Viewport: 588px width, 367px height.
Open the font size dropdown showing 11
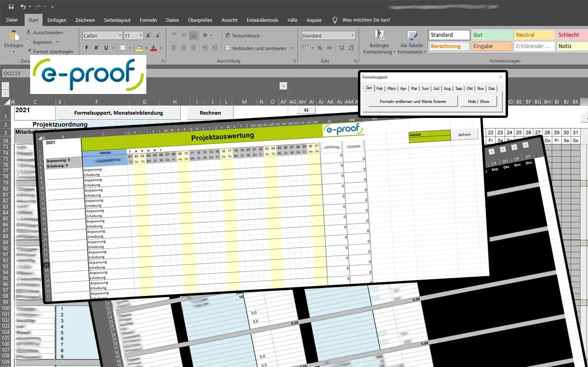pyautogui.click(x=141, y=36)
